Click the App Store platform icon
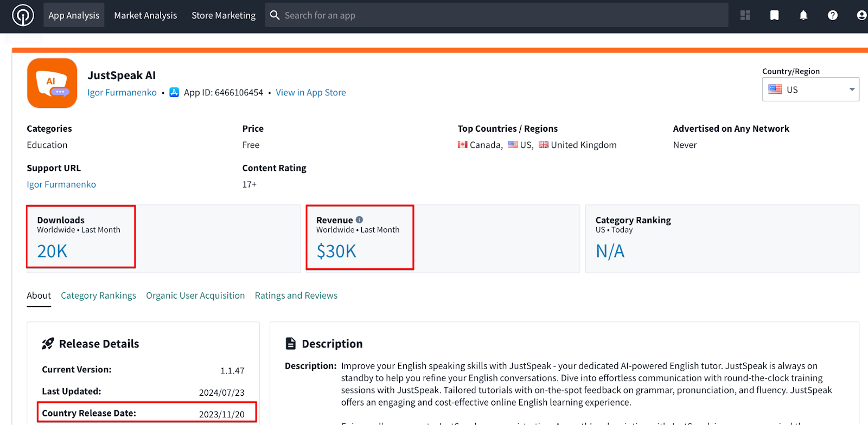This screenshot has width=868, height=425. click(174, 92)
